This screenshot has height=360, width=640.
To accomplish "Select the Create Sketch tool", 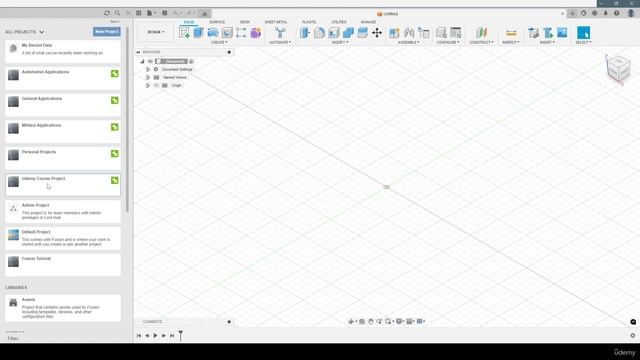I will [184, 33].
